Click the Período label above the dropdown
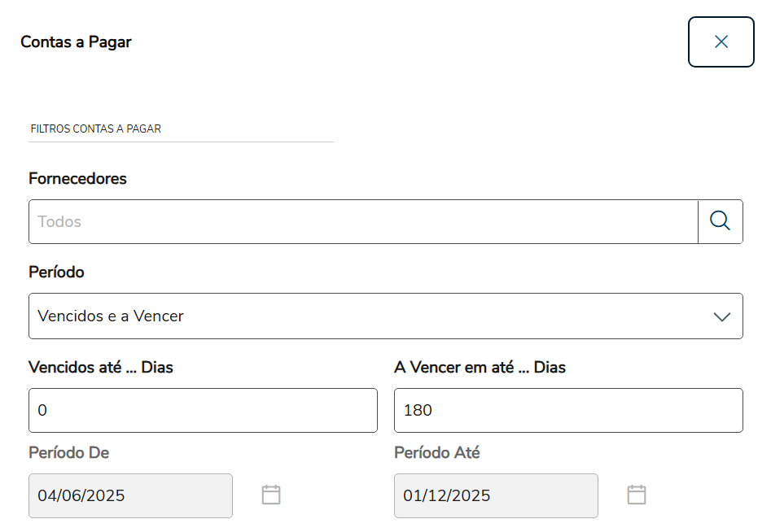The width and height of the screenshot is (771, 532). pos(56,272)
